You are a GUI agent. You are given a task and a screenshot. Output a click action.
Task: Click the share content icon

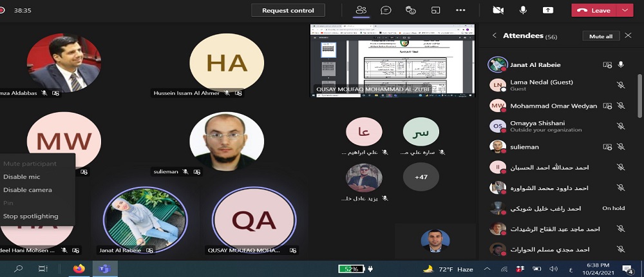(x=548, y=10)
